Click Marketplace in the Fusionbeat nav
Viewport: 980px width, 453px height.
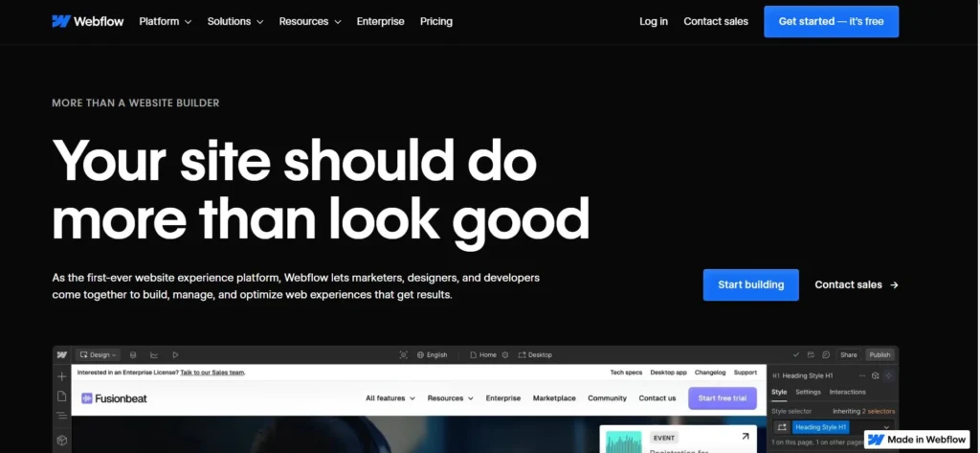point(554,398)
